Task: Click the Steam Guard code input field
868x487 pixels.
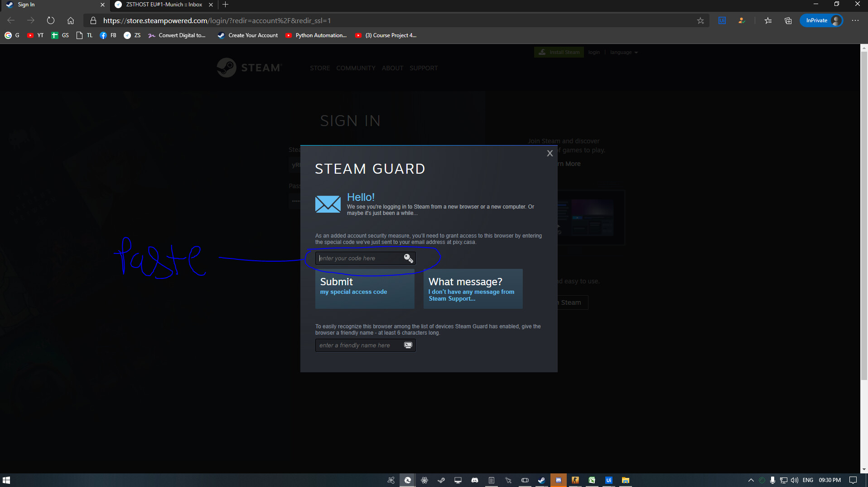Action: pos(365,258)
